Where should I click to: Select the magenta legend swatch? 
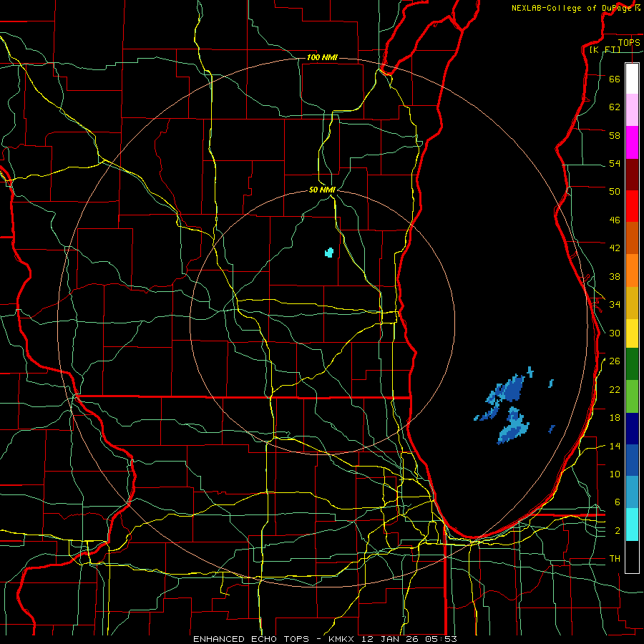click(632, 142)
